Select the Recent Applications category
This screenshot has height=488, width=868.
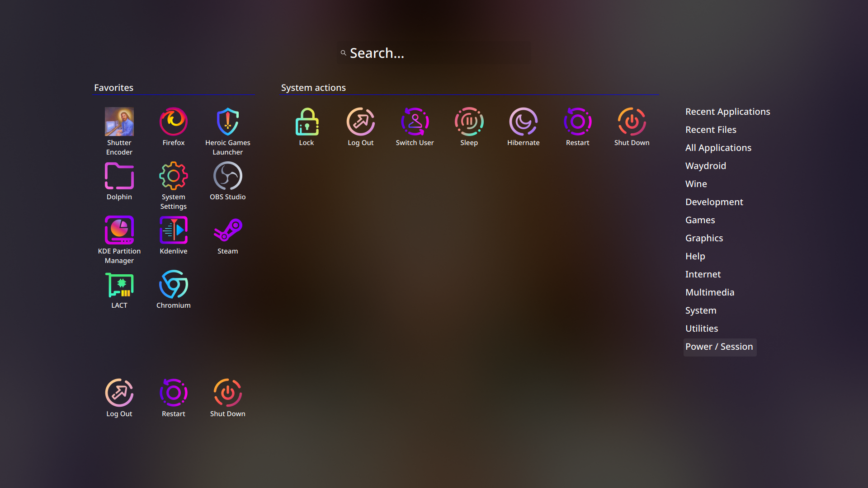click(x=727, y=112)
